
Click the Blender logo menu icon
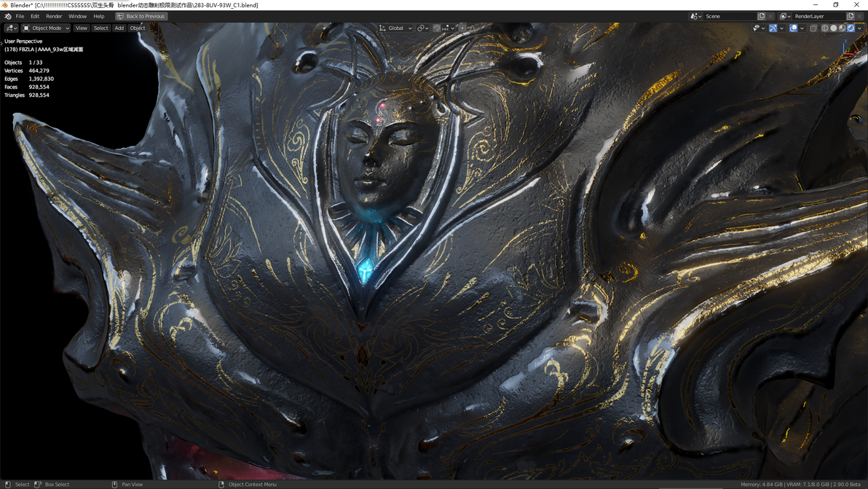pos(8,16)
